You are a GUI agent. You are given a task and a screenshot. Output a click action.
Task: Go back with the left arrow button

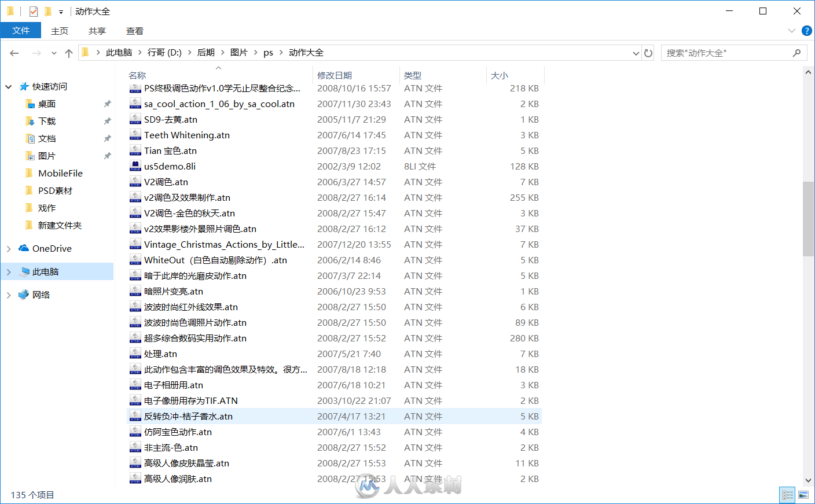14,53
